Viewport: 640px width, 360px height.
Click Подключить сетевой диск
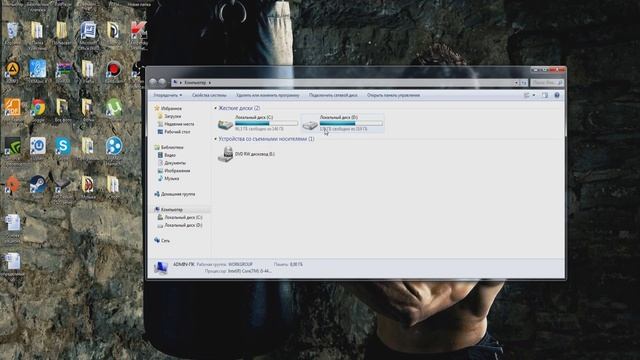pos(333,95)
